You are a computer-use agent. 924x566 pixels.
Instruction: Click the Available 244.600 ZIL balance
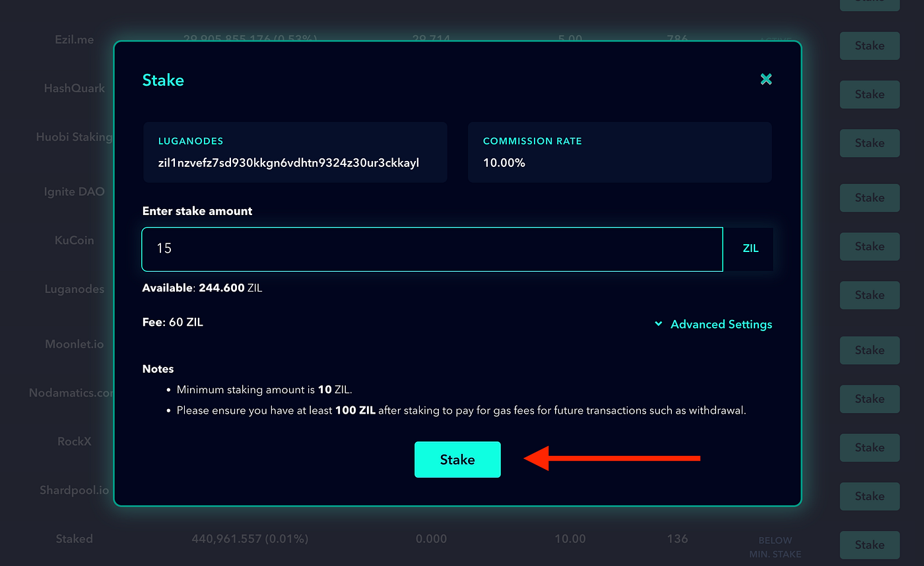tap(202, 288)
